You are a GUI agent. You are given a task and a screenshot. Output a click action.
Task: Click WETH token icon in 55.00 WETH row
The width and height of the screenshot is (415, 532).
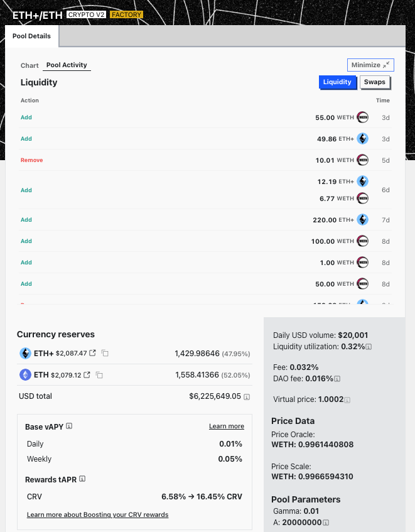point(362,117)
